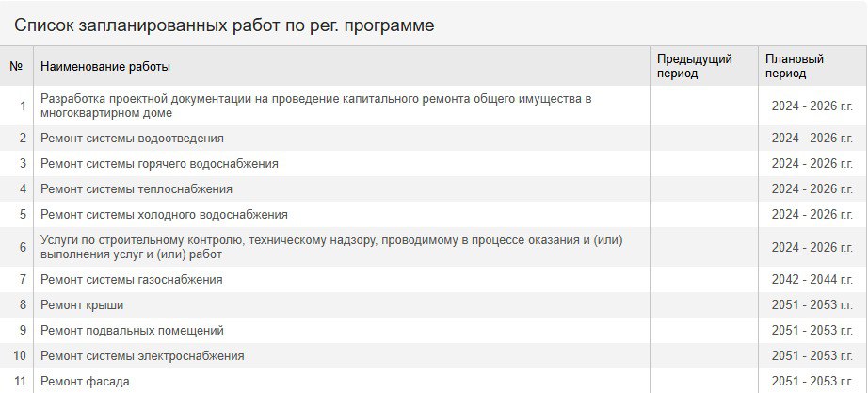Image resolution: width=868 pixels, height=393 pixels.
Task: Select the 'Ремонт системы холодного водоснабжения' row
Action: point(434,215)
